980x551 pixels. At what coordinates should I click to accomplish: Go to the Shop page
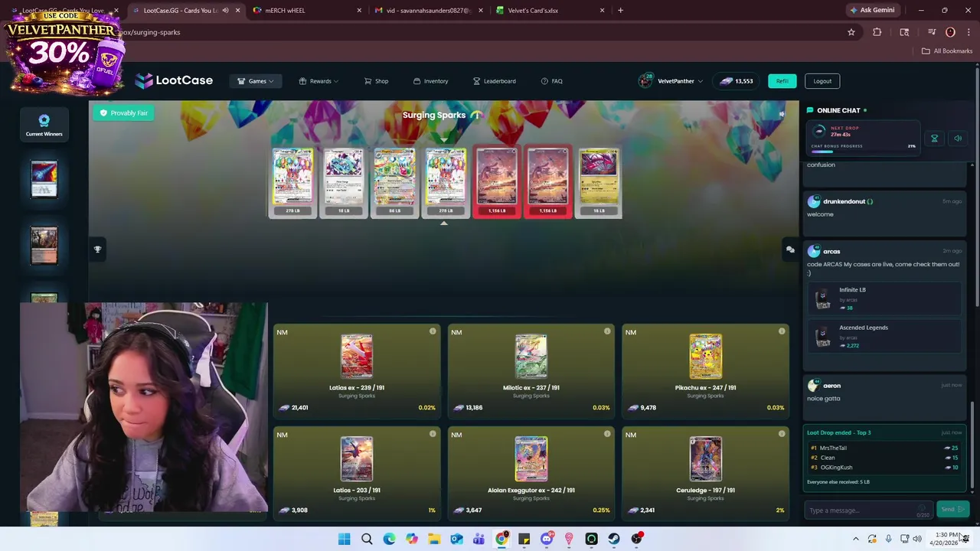376,81
